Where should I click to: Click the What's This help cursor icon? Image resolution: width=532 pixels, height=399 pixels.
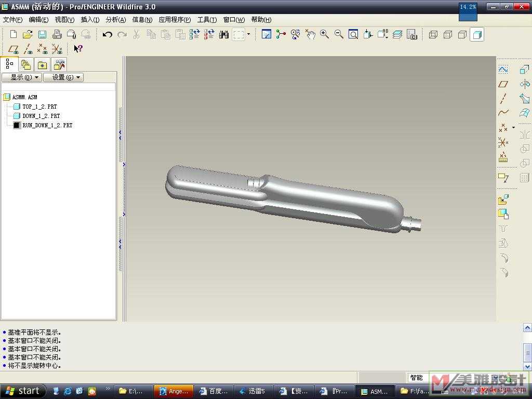[x=78, y=49]
